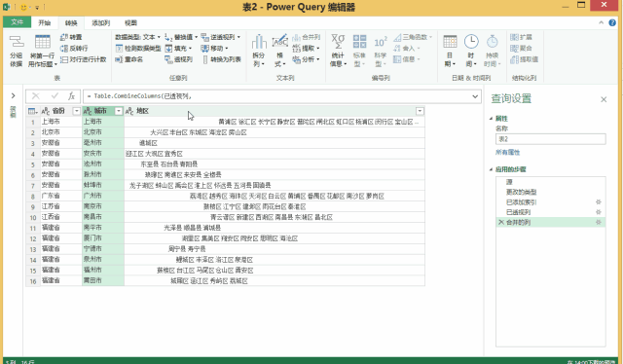Click 持续时间 (Duration) stopwatch icon
The image size is (623, 364).
tap(492, 42)
